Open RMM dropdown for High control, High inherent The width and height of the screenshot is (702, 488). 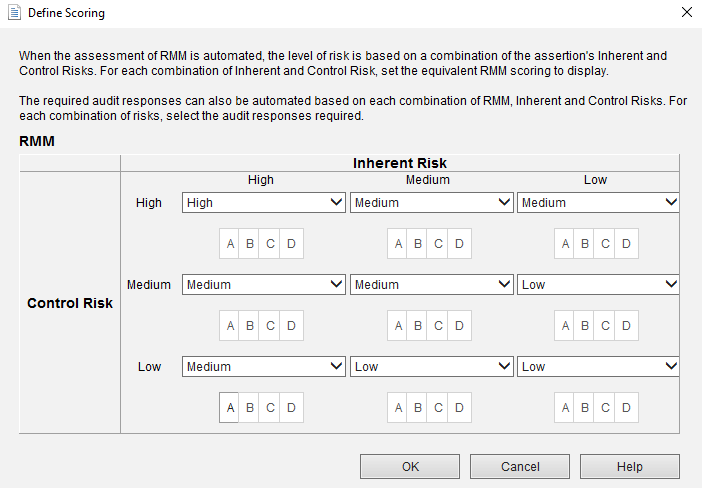[x=264, y=202]
